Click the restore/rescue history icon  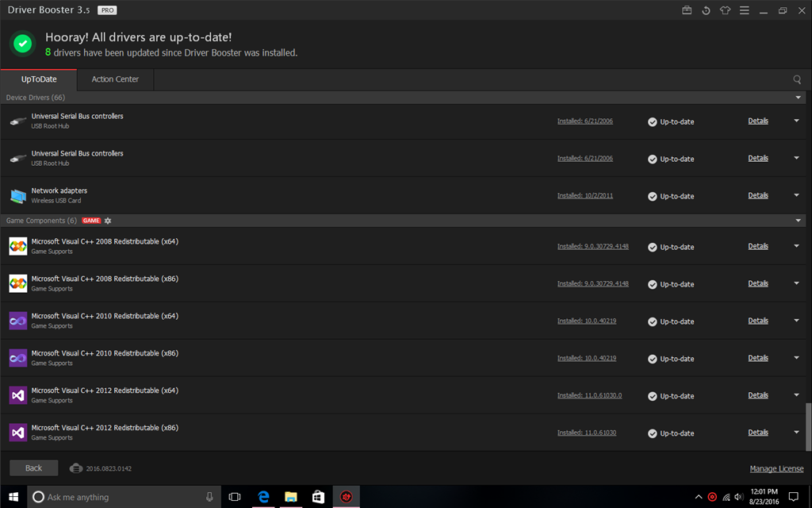(x=706, y=10)
